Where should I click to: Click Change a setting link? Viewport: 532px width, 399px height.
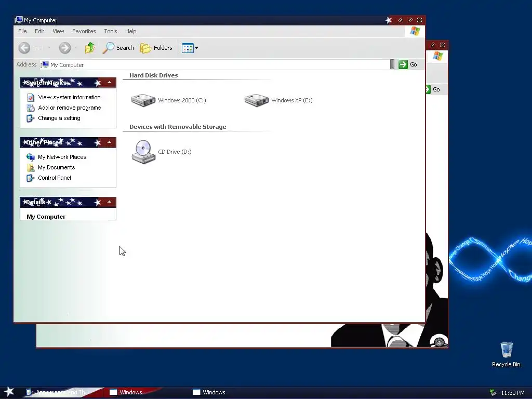(x=59, y=118)
